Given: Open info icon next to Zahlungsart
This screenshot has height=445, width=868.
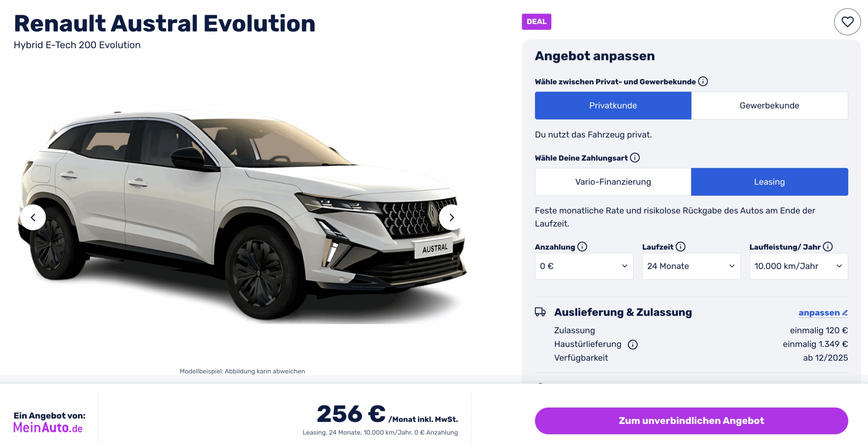Looking at the screenshot, I should click(x=635, y=158).
